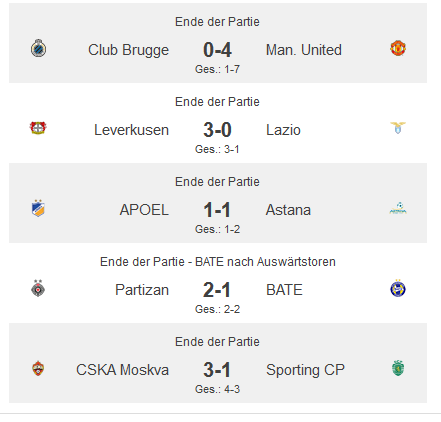This screenshot has height=422, width=441.
Task: Select the BATE club badge
Action: click(x=398, y=288)
